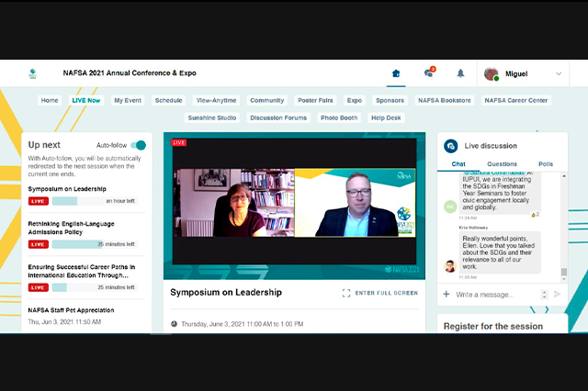
Task: Toggle the Auto-follow switch
Action: 139,145
